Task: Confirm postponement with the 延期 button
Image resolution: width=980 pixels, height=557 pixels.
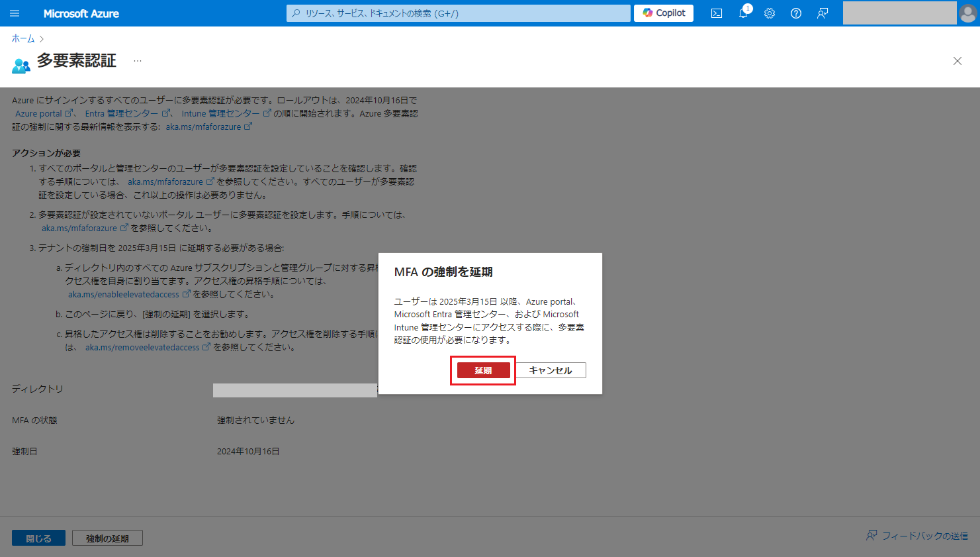Action: (x=482, y=370)
